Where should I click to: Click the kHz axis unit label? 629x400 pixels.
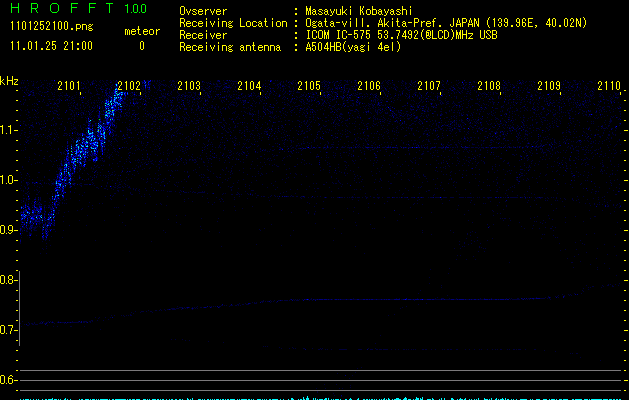coord(9,81)
